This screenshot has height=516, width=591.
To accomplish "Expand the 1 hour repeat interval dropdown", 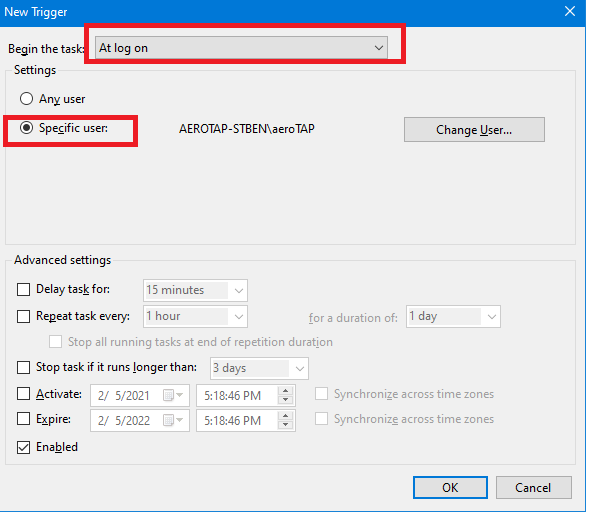I will pos(195,316).
